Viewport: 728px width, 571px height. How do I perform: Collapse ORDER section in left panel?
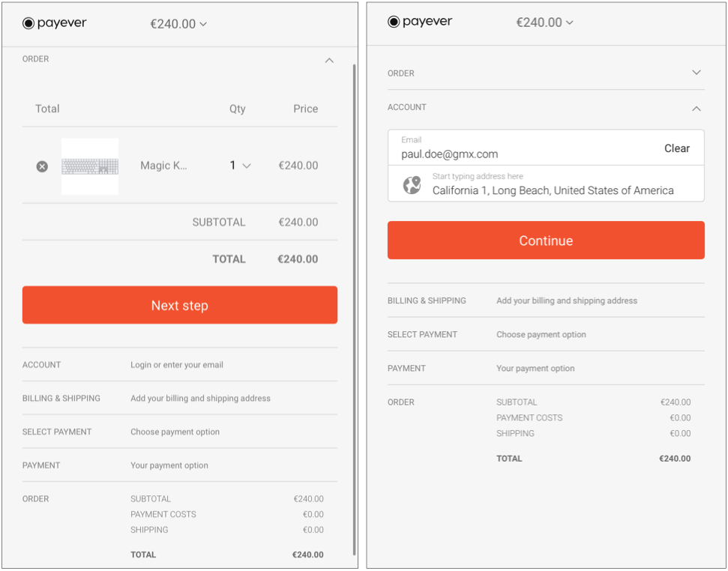329,60
